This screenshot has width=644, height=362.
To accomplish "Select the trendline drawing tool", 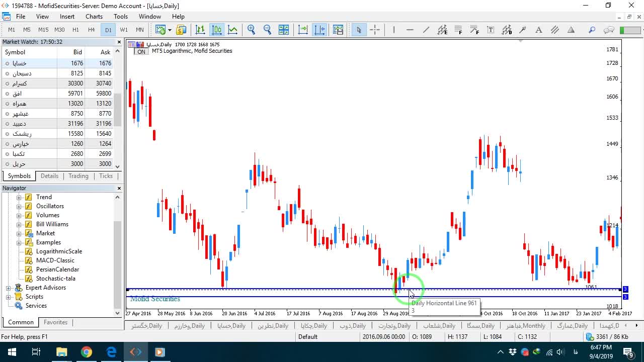I will (426, 30).
